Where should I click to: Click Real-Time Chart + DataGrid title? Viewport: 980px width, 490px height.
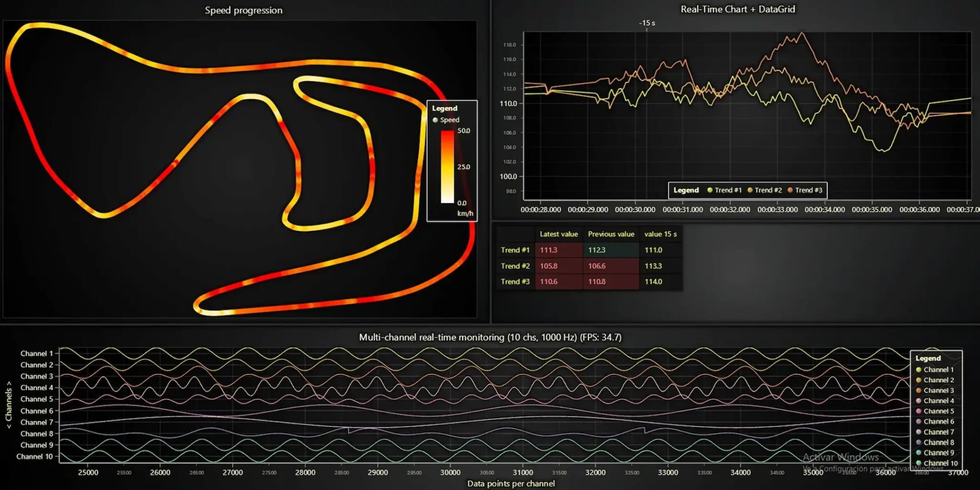pos(738,9)
